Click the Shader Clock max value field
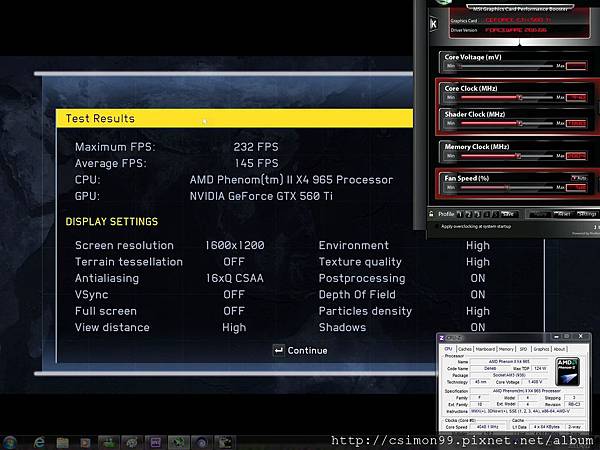600x450 pixels. click(x=576, y=123)
